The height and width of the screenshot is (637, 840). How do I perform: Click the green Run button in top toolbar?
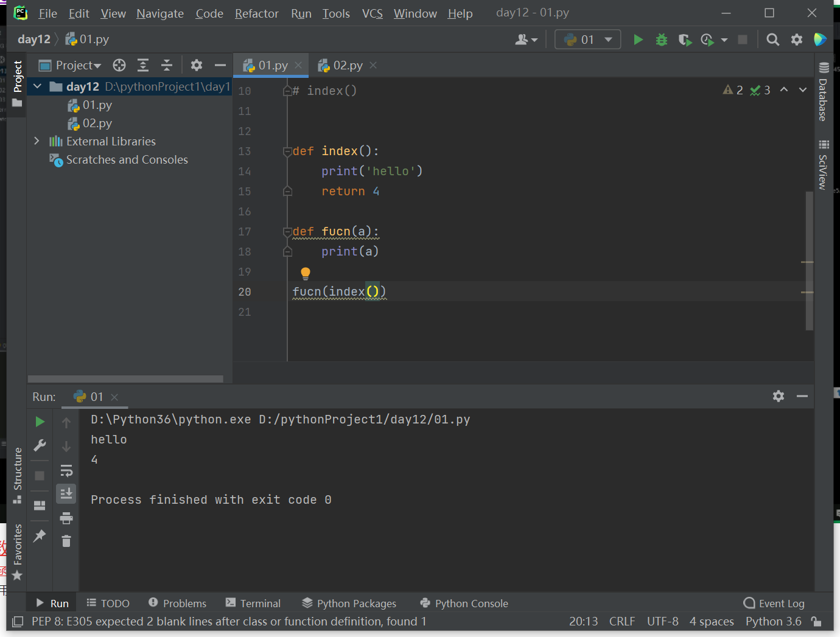[638, 40]
